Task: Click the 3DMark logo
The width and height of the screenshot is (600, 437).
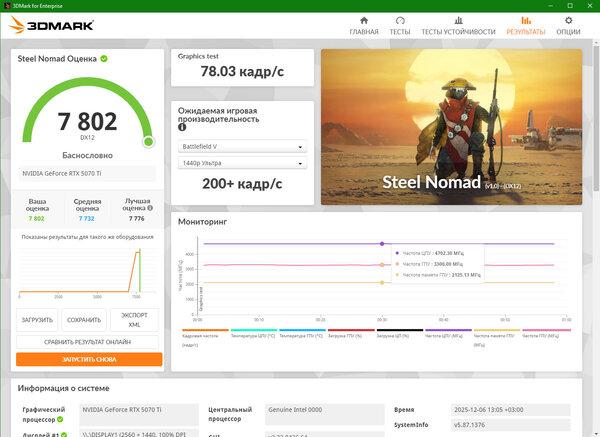Action: pyautogui.click(x=52, y=25)
